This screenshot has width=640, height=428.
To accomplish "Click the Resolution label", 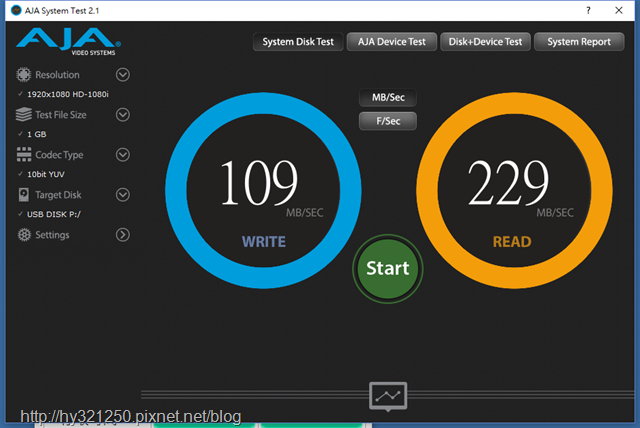I will 57,75.
